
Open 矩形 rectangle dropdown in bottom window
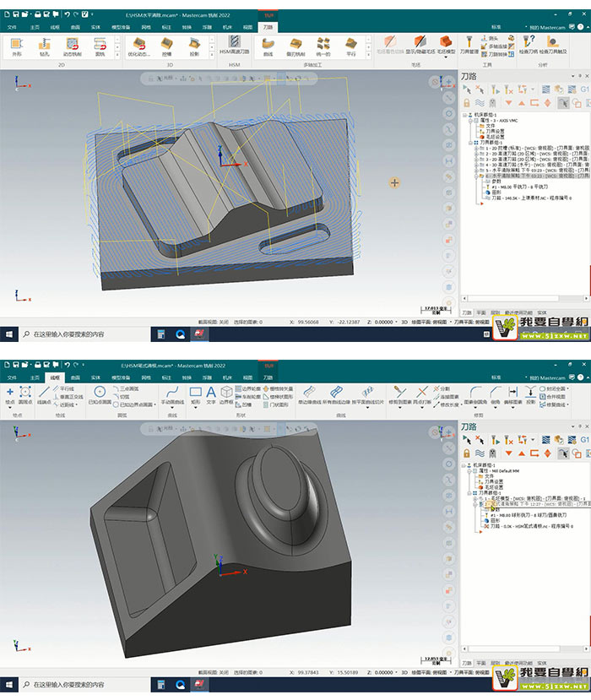[x=196, y=407]
